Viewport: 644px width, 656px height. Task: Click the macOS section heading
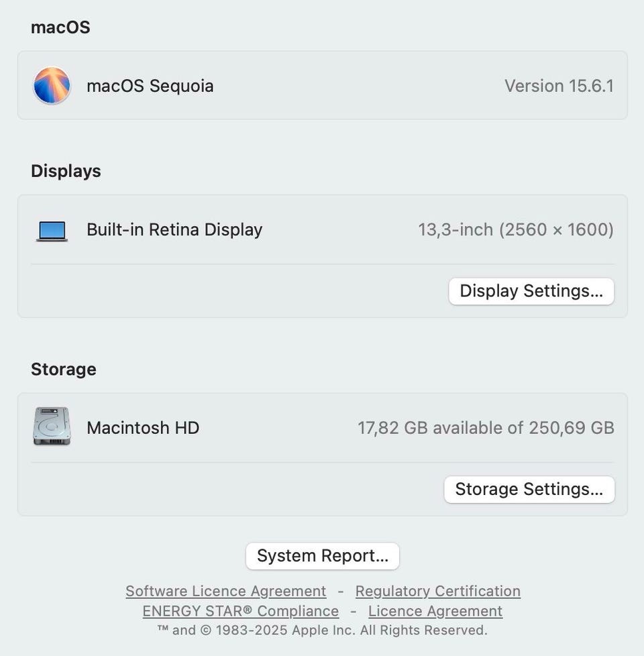60,28
